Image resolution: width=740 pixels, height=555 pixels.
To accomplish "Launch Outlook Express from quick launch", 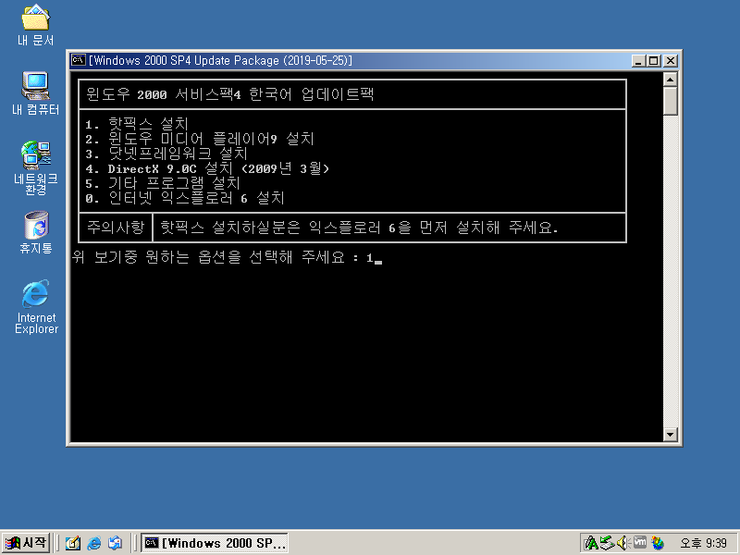I will [115, 543].
